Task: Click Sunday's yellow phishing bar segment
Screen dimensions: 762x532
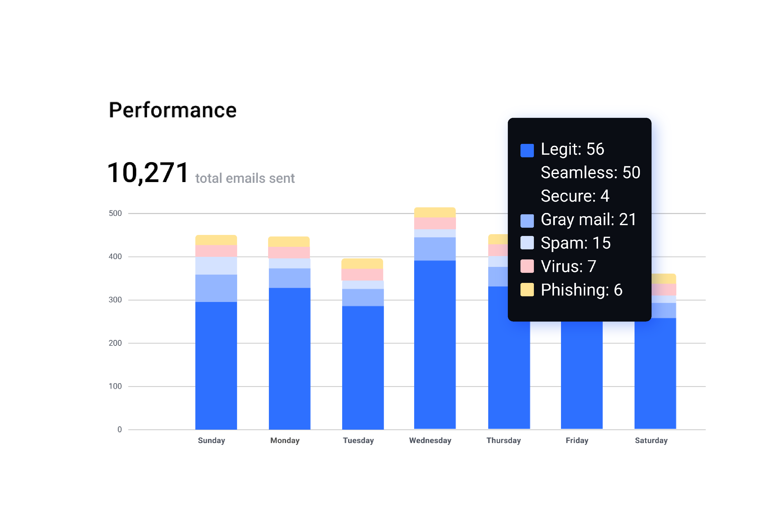Action: 216,240
